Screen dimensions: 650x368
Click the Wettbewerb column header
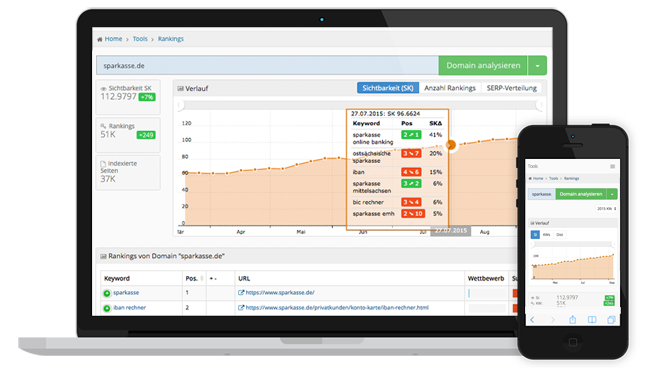[485, 278]
